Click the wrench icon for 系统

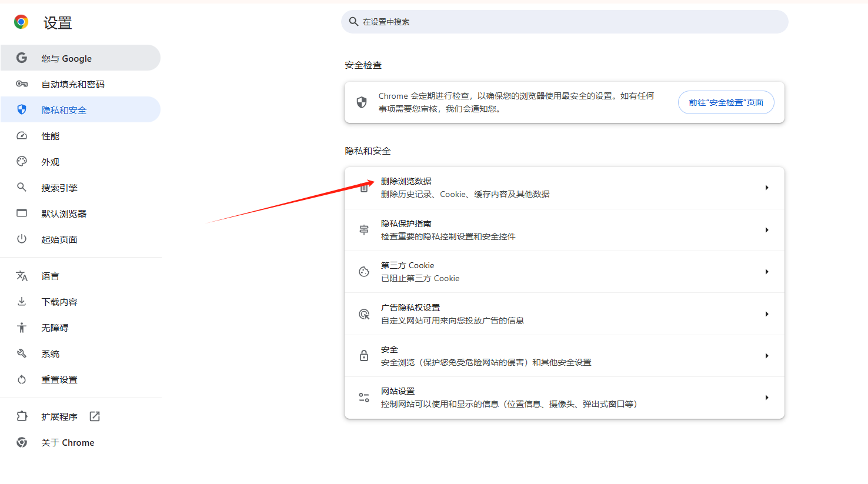click(22, 353)
